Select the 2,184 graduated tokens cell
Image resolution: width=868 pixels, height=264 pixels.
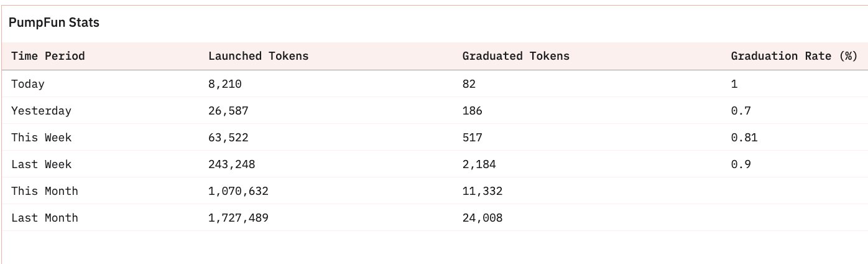479,164
